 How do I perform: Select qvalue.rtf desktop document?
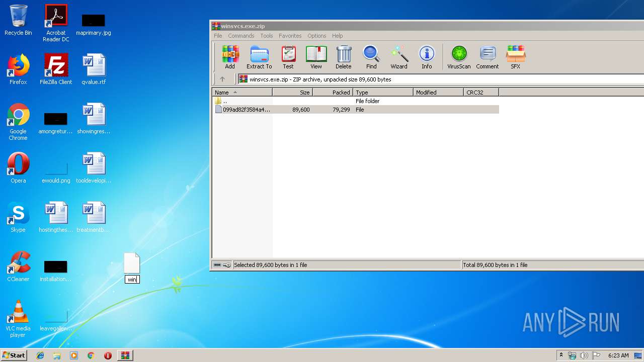click(94, 69)
